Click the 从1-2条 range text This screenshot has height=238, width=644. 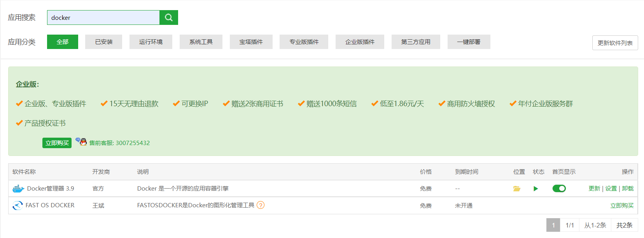[595, 225]
